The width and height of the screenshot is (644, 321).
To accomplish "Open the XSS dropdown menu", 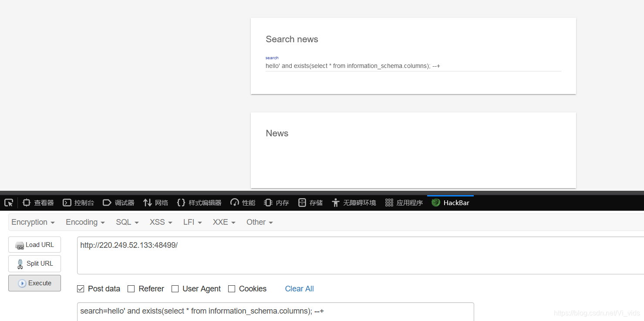I will (x=161, y=222).
